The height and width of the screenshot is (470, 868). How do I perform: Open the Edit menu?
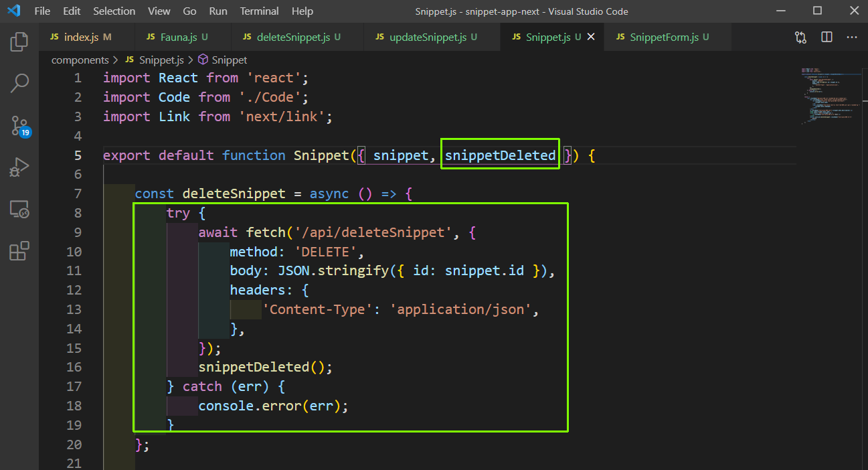coord(72,11)
